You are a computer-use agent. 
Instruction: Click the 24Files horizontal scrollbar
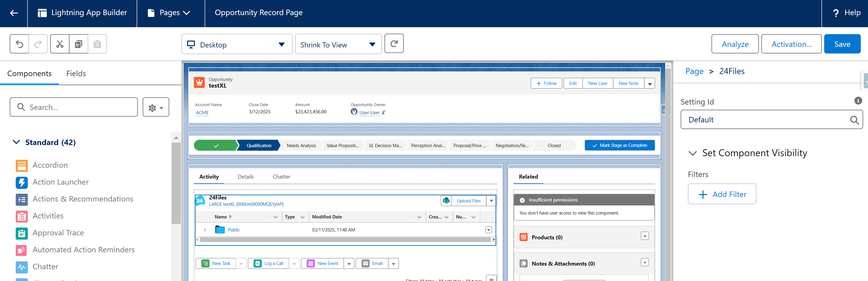click(x=345, y=240)
